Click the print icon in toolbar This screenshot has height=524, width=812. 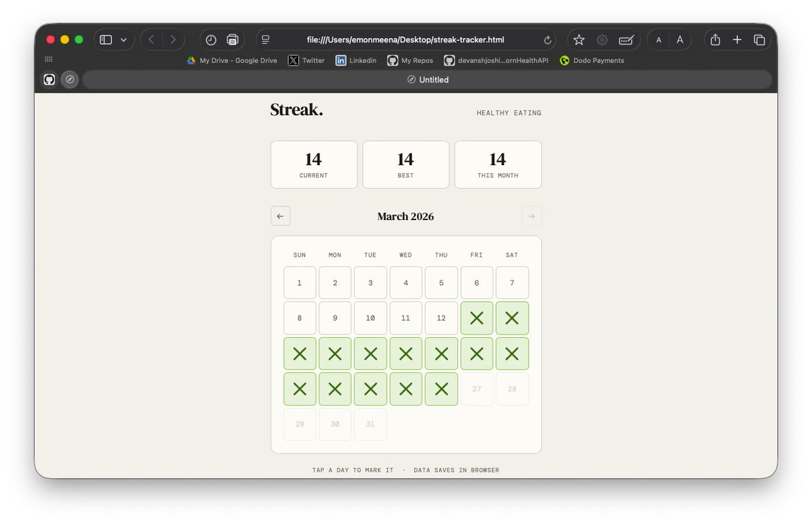point(233,40)
